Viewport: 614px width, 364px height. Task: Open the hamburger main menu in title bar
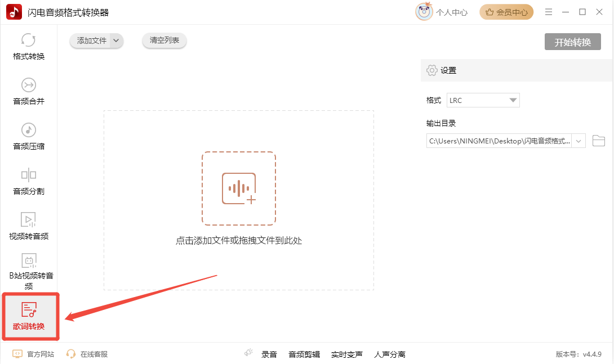point(549,12)
